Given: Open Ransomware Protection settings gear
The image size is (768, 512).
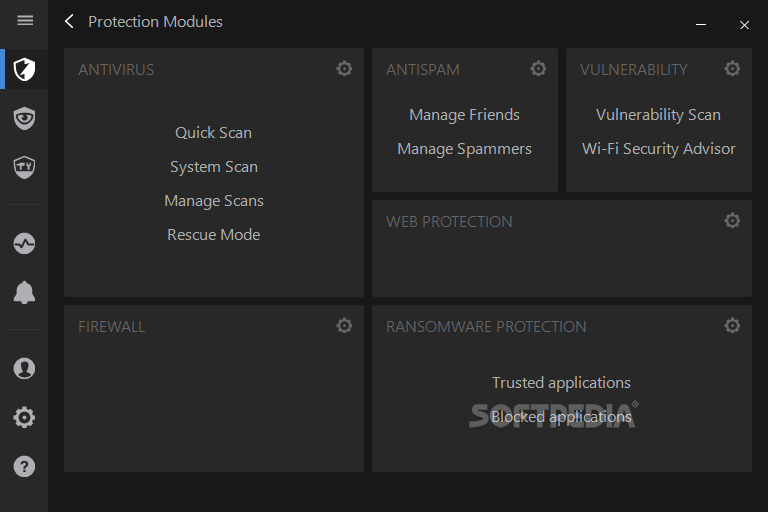Looking at the screenshot, I should 732,325.
